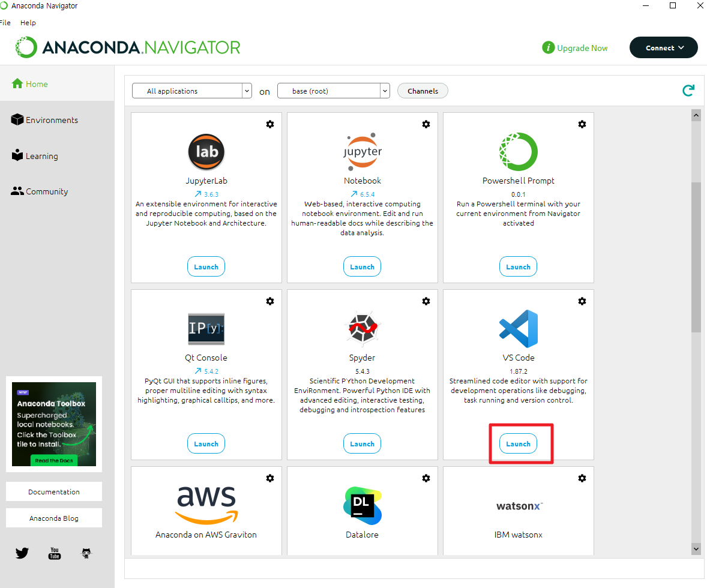707x588 pixels.
Task: Refresh the applications list with the refresh icon
Action: (x=688, y=91)
